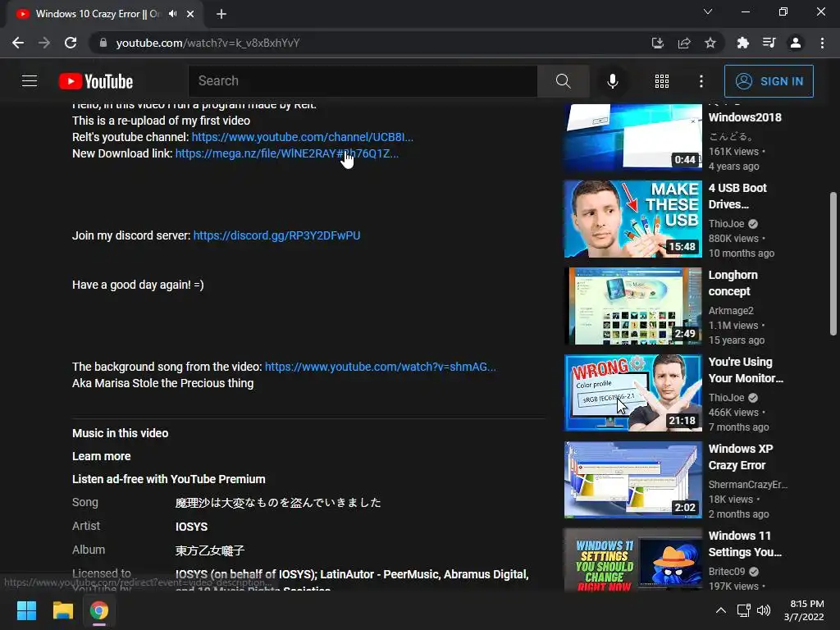Click the 'Windows XP Crazy Error' title
Viewport: 840px width, 630px height.
(741, 457)
